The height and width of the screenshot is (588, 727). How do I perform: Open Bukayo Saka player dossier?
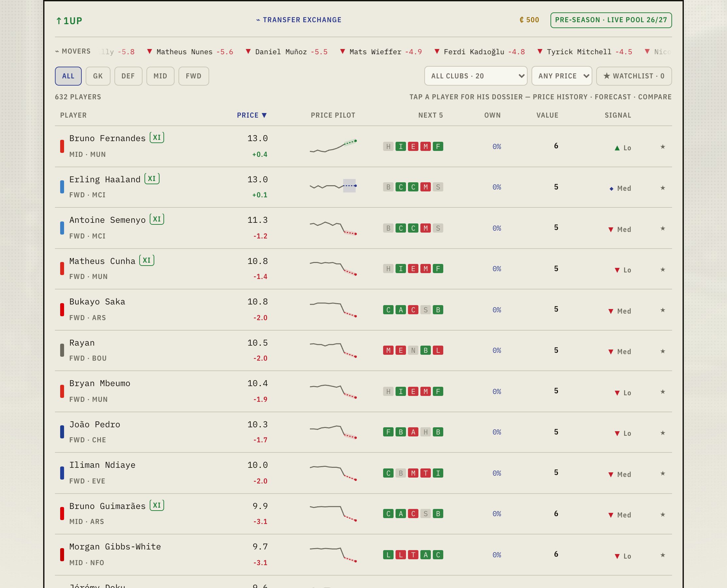click(363, 310)
